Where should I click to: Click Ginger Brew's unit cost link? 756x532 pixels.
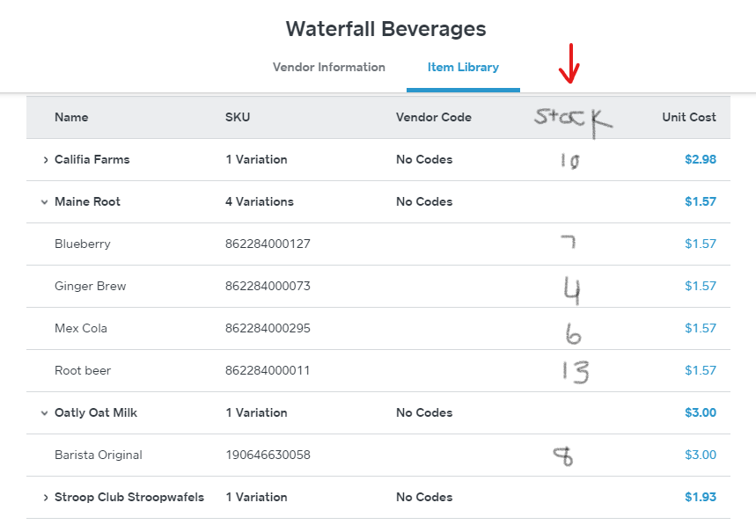pos(700,287)
